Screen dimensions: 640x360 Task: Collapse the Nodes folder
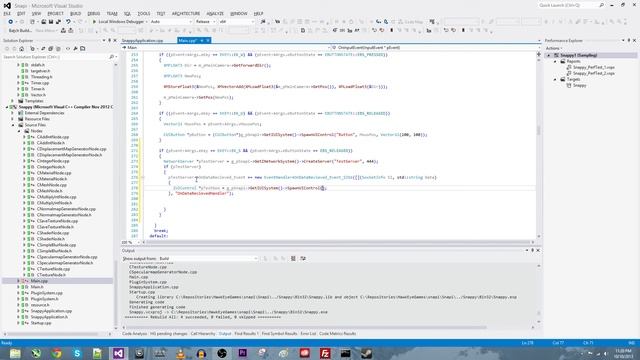[x=18, y=131]
